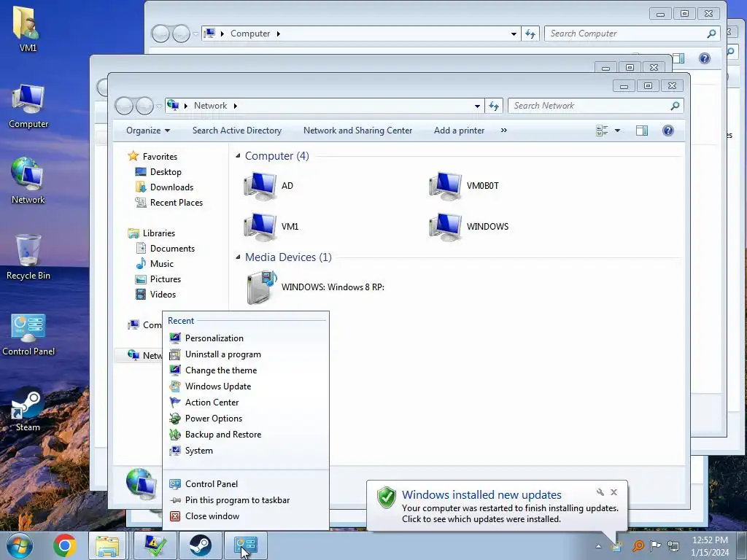Choose Close window in jump list
This screenshot has height=560, width=747.
pyautogui.click(x=245, y=516)
